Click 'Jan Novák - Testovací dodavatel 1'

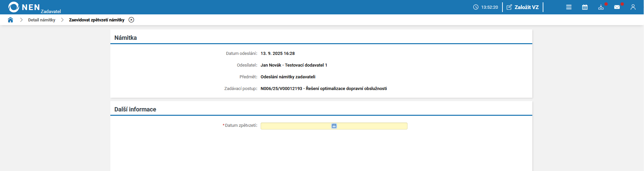294,65
